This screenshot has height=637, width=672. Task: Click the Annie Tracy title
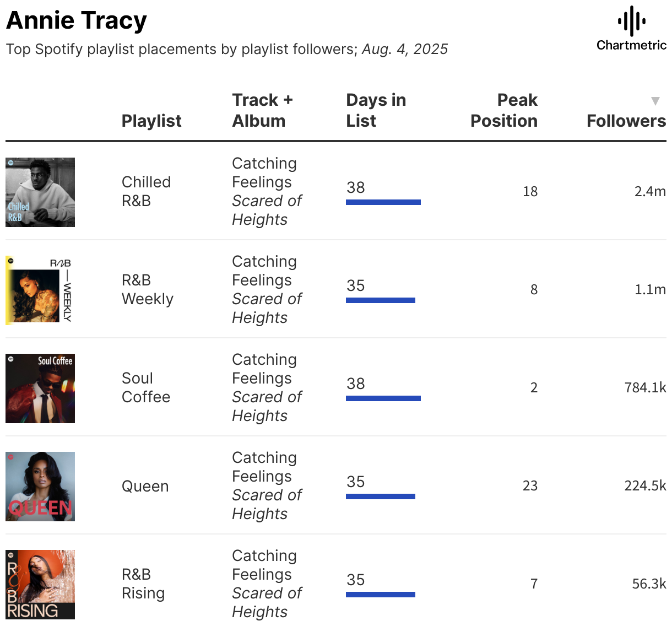pyautogui.click(x=77, y=20)
